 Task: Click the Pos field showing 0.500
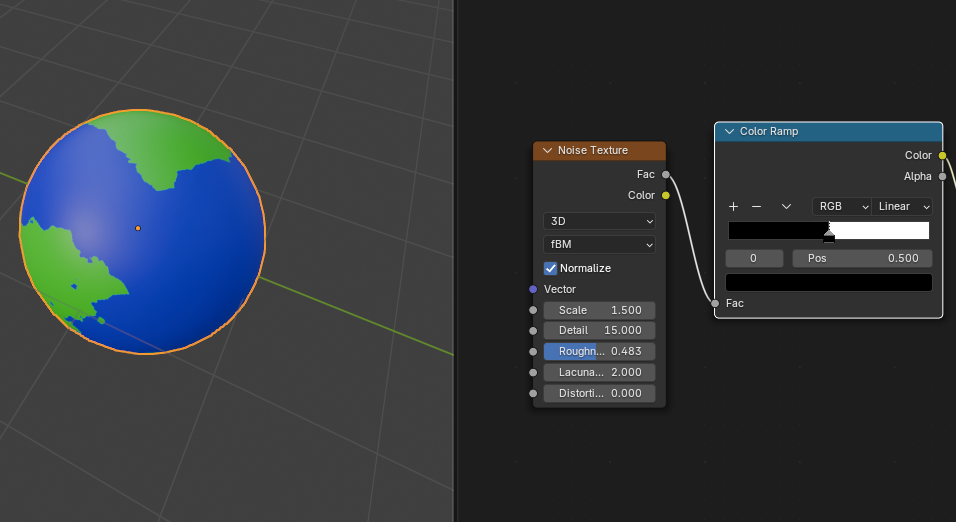(x=862, y=258)
